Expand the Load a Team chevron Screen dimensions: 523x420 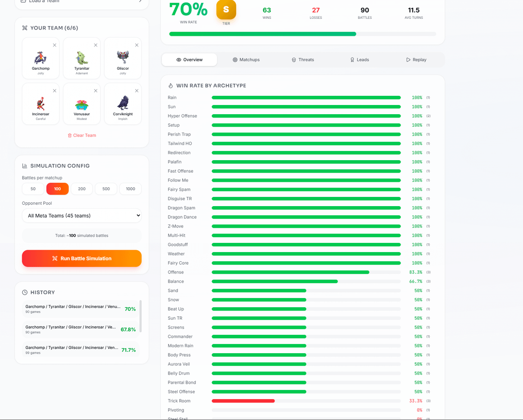140,1
